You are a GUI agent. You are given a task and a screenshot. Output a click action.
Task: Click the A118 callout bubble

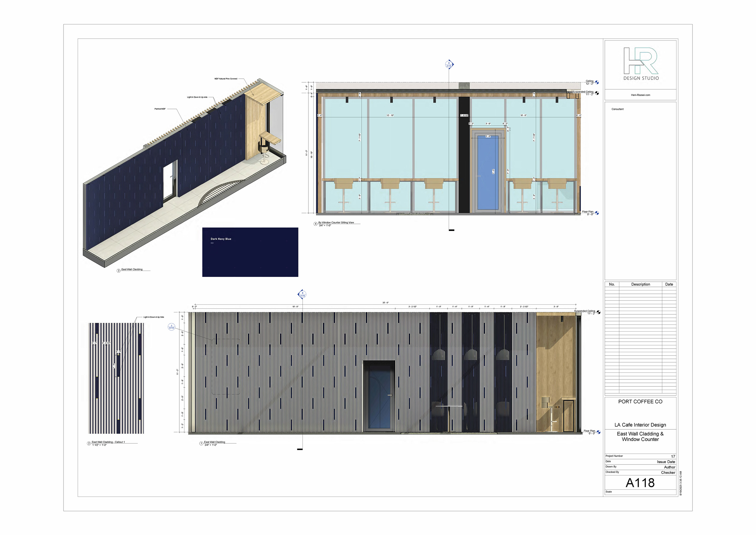tap(171, 327)
